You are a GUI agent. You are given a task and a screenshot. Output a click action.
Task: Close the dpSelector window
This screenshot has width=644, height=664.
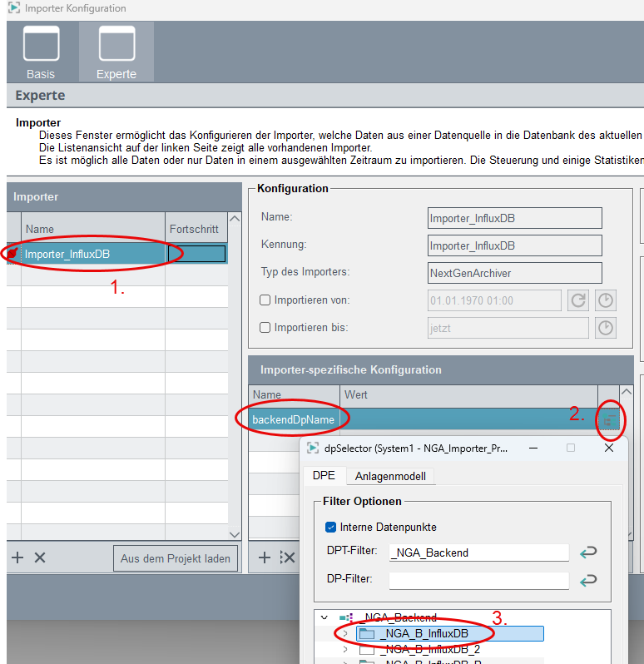coord(609,448)
